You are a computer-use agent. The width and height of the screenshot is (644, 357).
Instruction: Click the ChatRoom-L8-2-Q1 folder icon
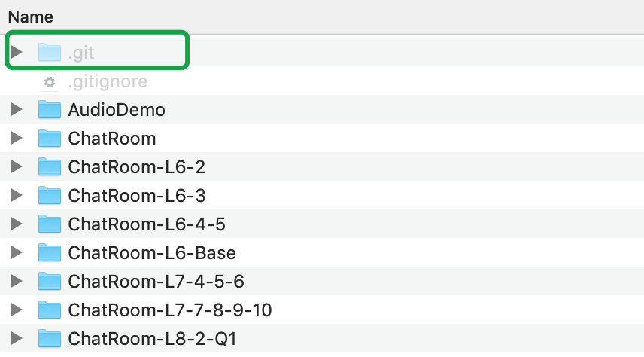click(x=49, y=338)
